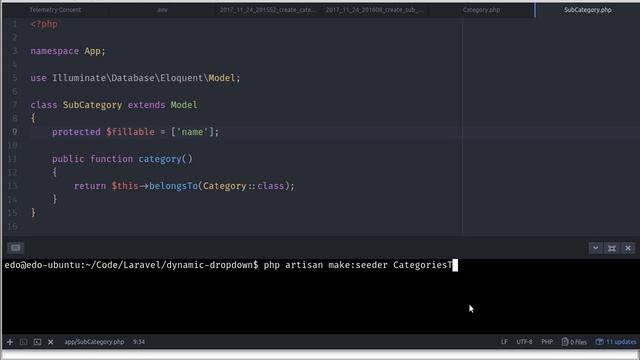Switch to the Category.php tab
Image resolution: width=640 pixels, height=360 pixels.
pyautogui.click(x=481, y=10)
